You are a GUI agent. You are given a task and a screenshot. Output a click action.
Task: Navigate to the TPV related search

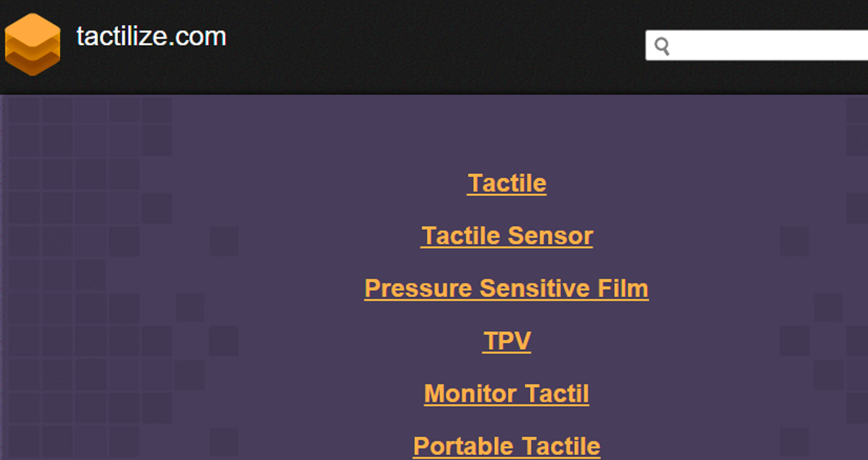(x=507, y=341)
